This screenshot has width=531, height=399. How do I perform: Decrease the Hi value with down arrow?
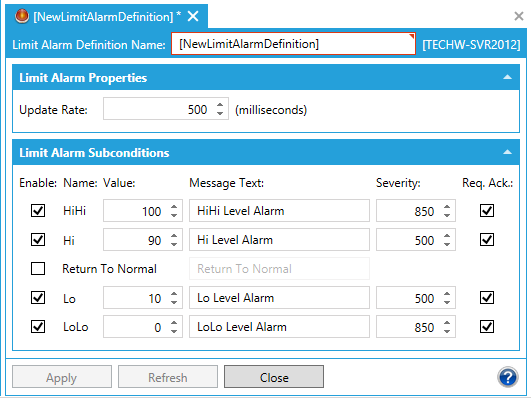tap(174, 244)
